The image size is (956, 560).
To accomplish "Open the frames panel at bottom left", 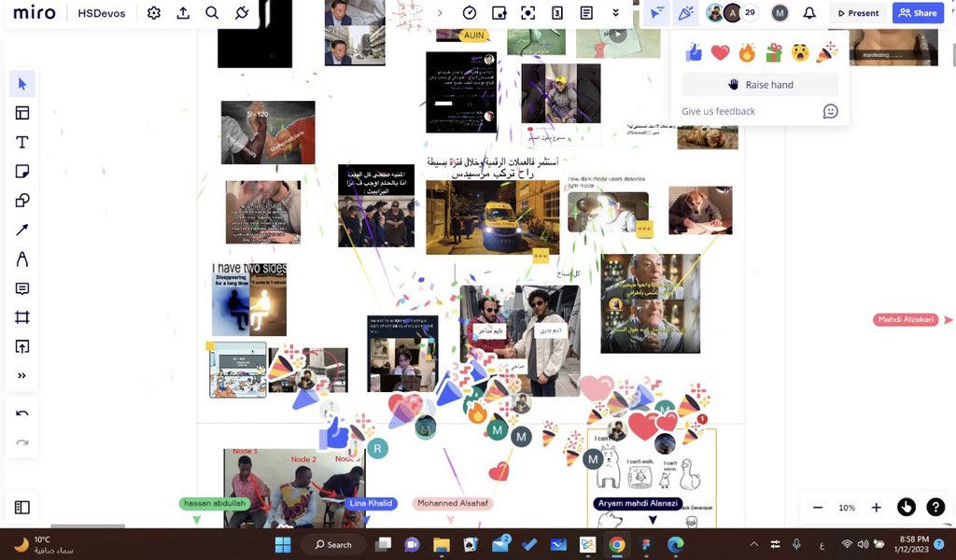I will point(22,507).
